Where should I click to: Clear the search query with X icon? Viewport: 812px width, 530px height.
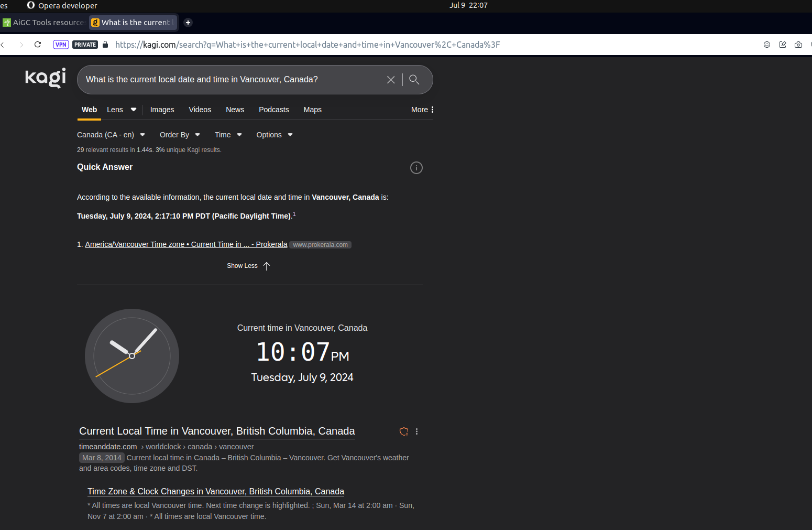click(x=391, y=80)
